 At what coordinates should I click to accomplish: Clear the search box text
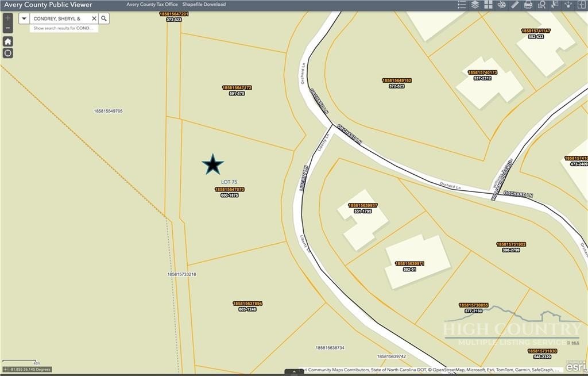(x=94, y=18)
